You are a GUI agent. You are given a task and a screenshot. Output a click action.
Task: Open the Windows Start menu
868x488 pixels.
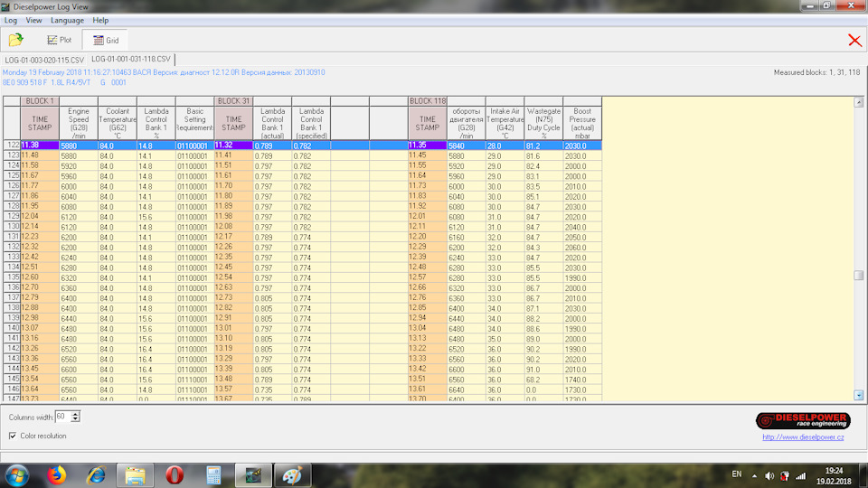(17, 475)
